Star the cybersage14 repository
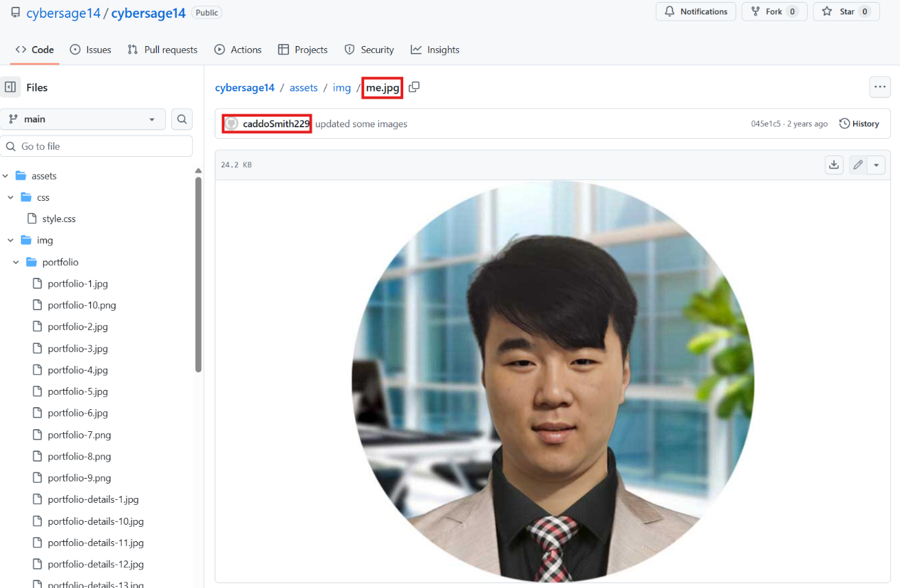 [846, 11]
